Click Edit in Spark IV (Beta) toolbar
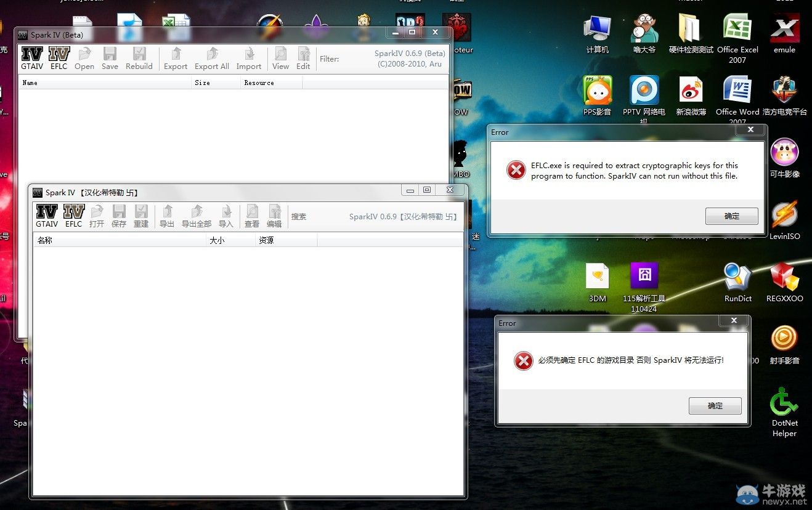The height and width of the screenshot is (510, 812). (x=303, y=59)
